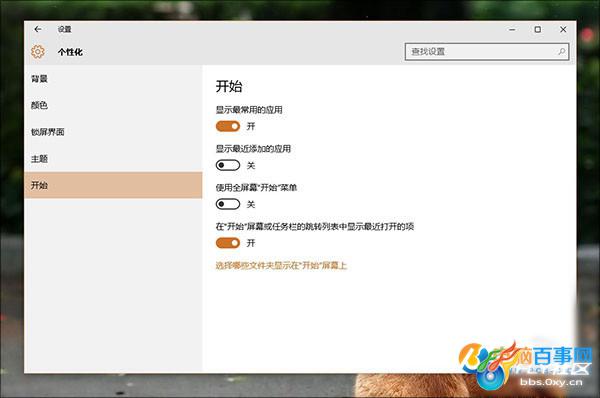Enable the 显示最近添加的应用 switch
This screenshot has height=398, width=600.
pos(228,165)
